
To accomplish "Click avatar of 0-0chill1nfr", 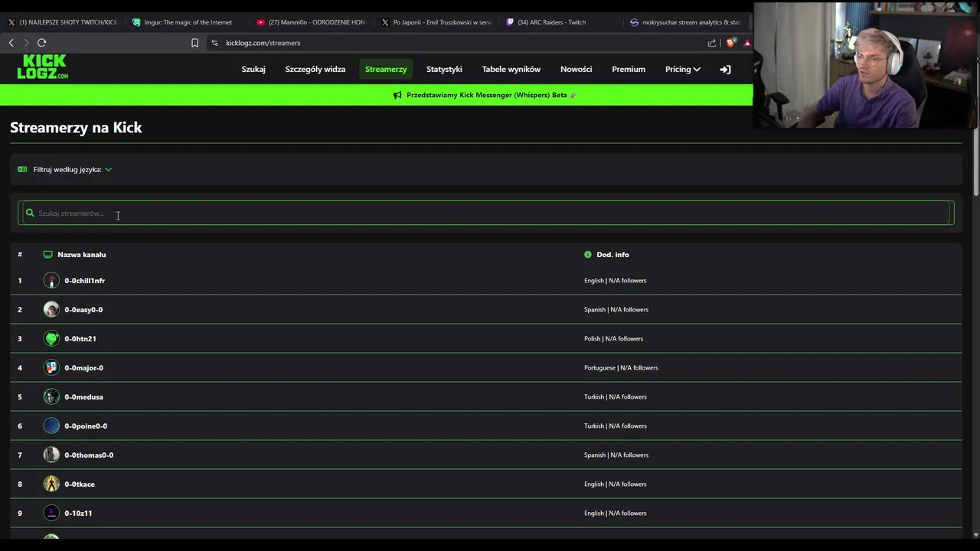I will (51, 280).
